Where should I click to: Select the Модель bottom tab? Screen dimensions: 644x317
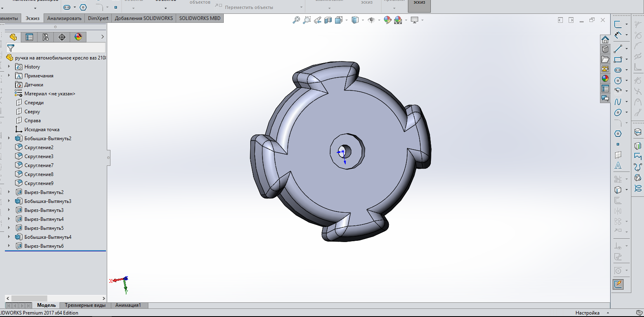point(46,305)
